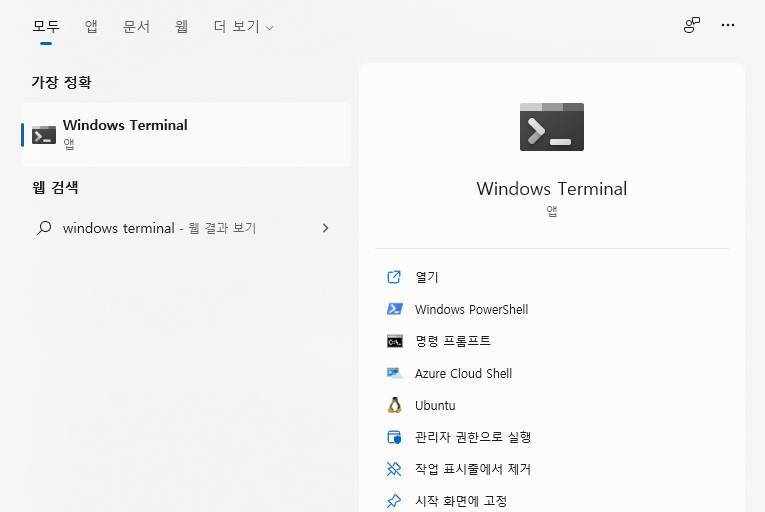Click the unpin taskbar icon
765x512 pixels.
click(394, 469)
